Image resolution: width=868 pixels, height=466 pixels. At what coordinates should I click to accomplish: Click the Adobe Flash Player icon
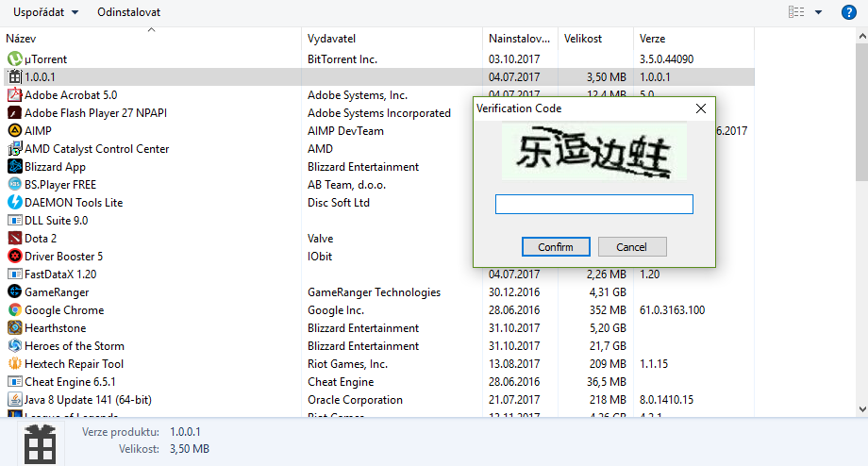pos(15,113)
